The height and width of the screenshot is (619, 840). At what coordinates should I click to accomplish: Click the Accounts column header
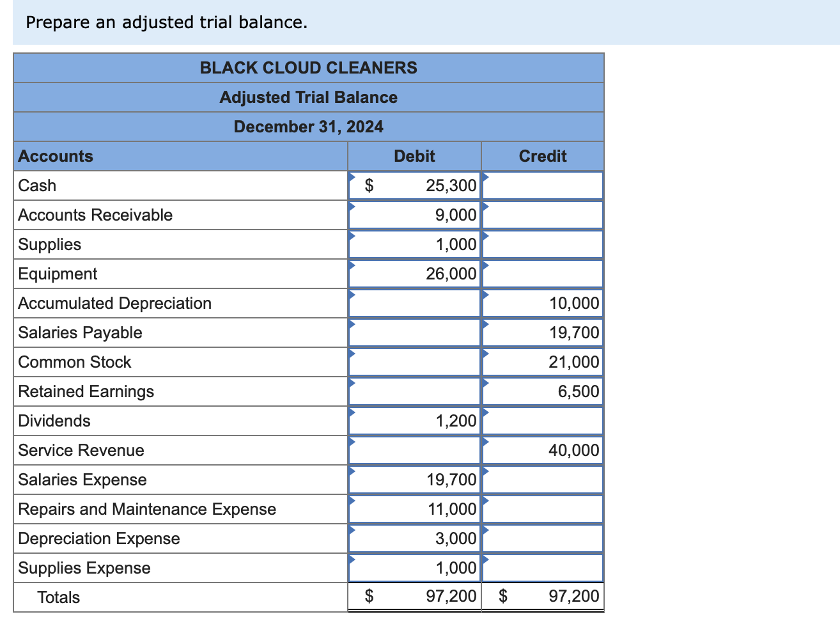[56, 156]
